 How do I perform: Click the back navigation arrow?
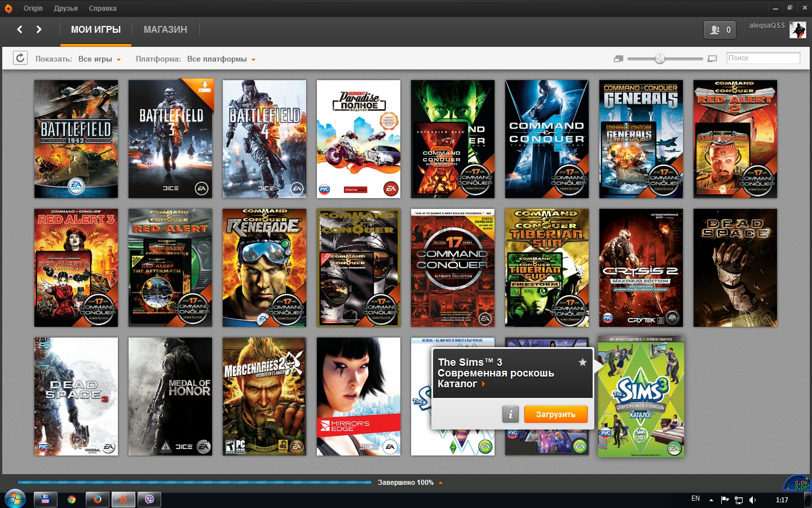[20, 29]
